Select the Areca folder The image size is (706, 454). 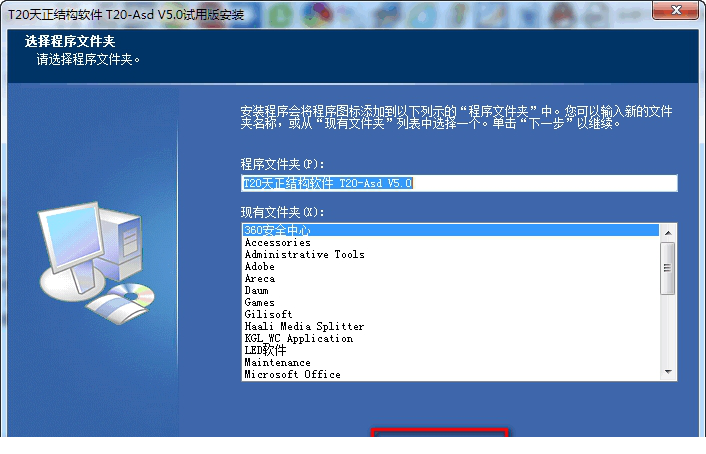point(451,278)
